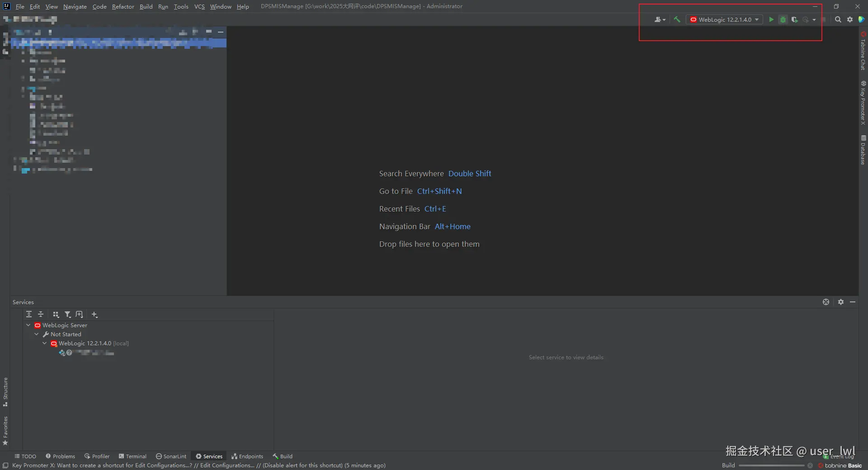Collapse All in the Services toolbar
Screen dimensions: 868x470
pyautogui.click(x=41, y=314)
